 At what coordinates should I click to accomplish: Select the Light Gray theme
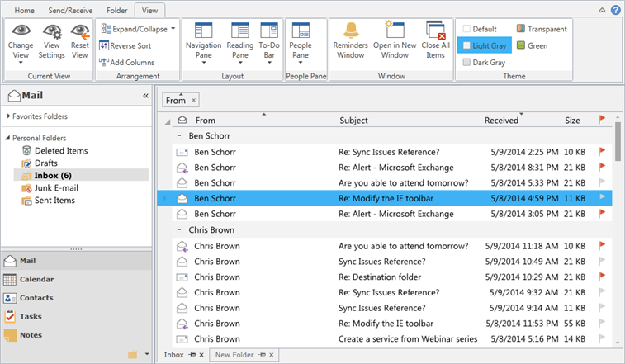485,45
